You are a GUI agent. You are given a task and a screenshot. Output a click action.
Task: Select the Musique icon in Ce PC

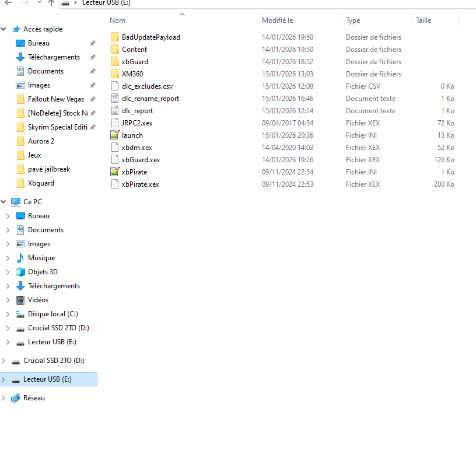(20, 258)
